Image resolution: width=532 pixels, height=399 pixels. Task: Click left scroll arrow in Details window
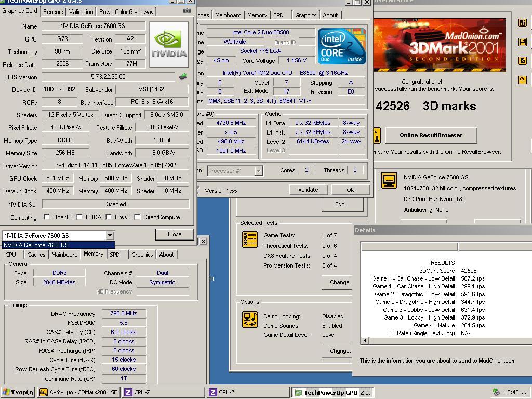coord(365,340)
